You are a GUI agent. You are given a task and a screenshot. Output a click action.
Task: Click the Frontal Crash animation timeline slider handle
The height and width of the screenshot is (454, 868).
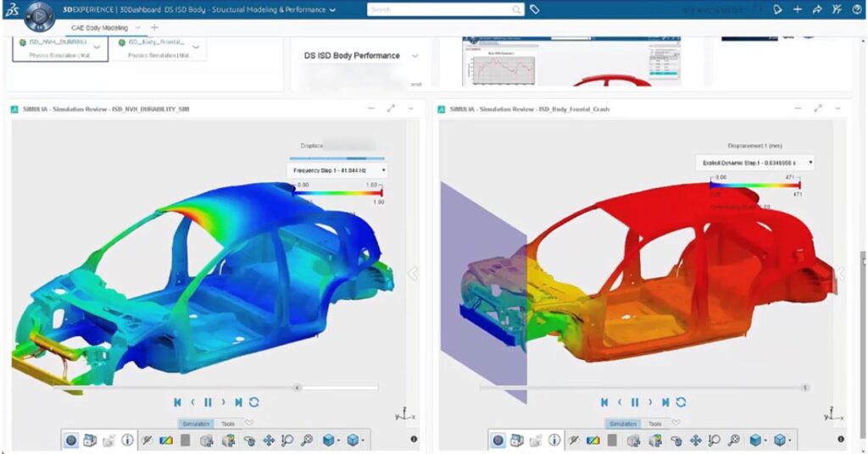(x=805, y=388)
